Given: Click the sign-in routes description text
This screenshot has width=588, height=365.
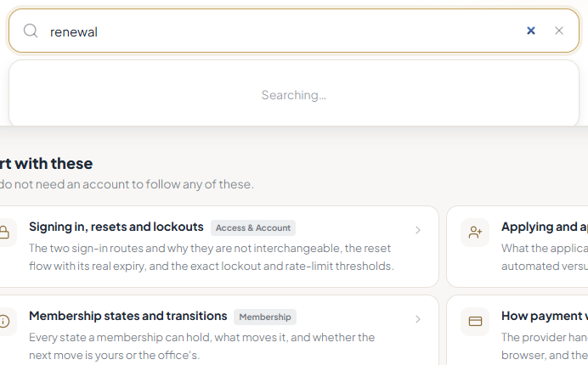Looking at the screenshot, I should 212,257.
